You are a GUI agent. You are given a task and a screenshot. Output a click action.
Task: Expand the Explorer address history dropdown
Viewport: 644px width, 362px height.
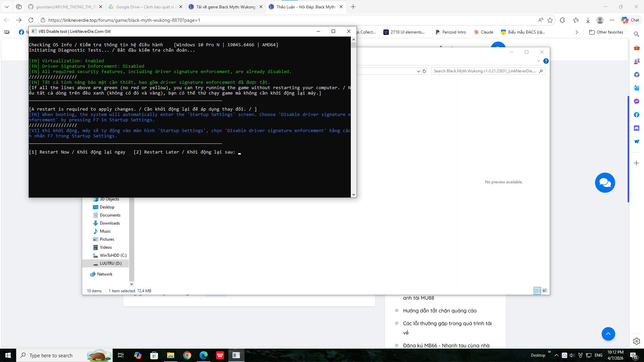(418, 71)
